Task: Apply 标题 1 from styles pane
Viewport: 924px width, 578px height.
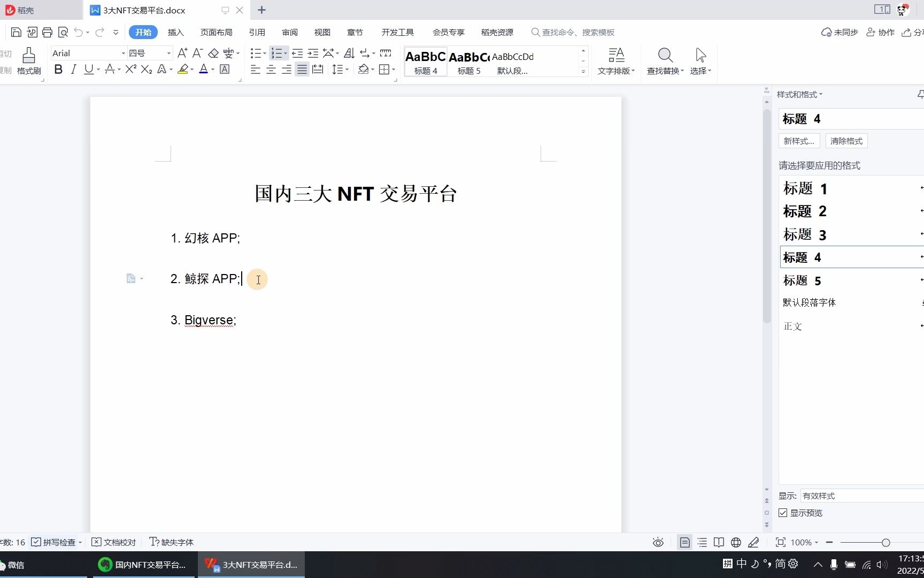Action: 851,188
